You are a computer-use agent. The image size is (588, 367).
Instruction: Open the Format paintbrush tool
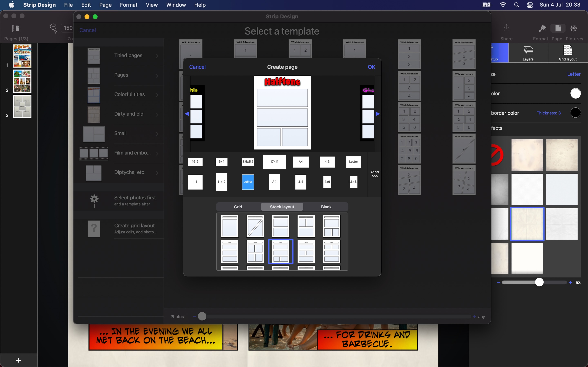542,28
